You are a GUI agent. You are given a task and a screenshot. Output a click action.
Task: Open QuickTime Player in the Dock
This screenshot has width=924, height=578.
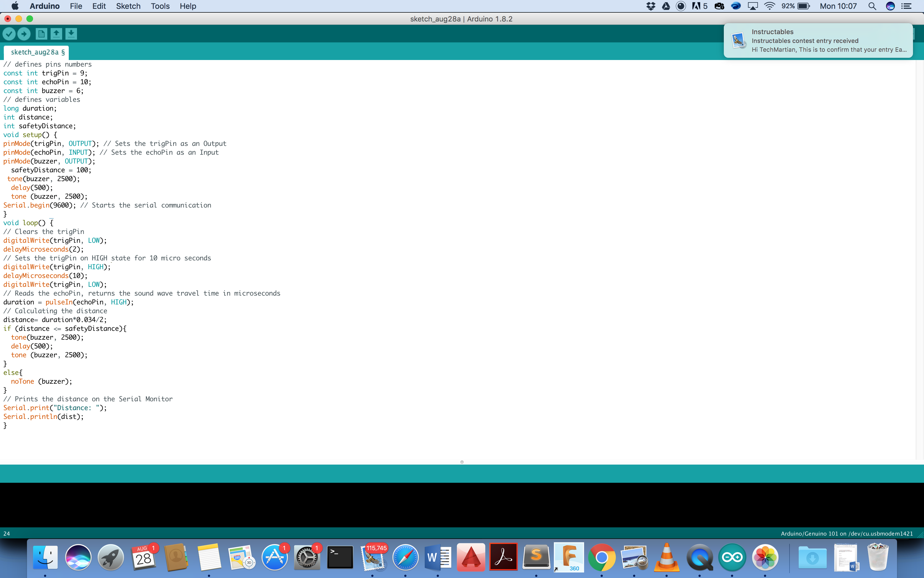click(x=700, y=557)
